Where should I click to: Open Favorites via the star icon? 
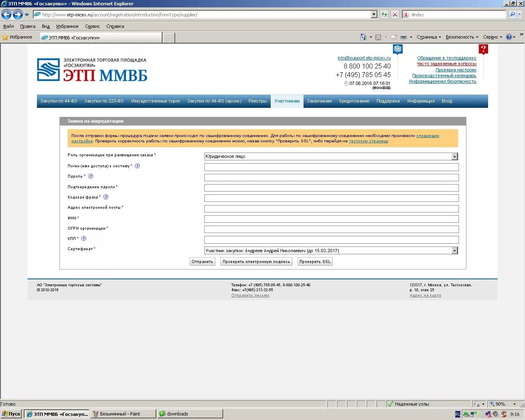(5, 37)
